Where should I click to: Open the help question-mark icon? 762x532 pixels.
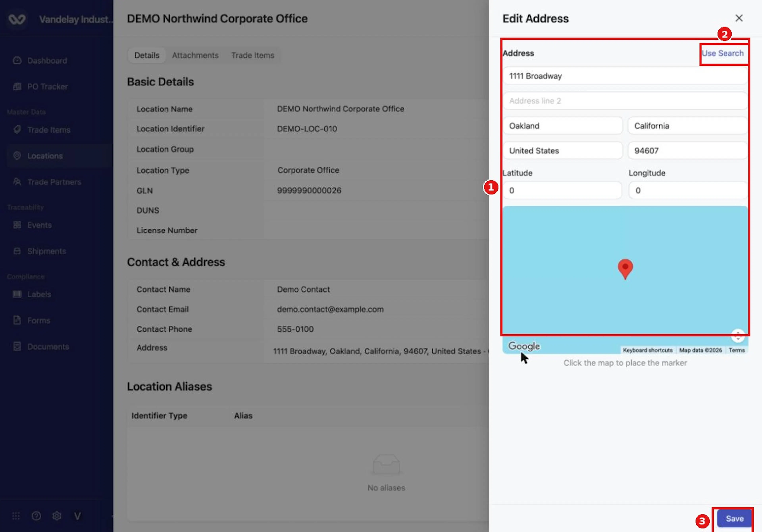36,516
